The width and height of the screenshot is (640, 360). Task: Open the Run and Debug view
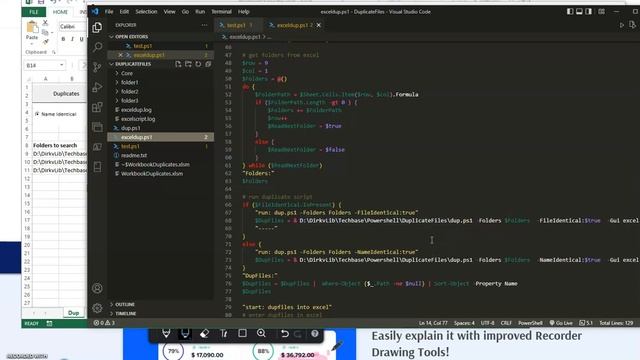(x=97, y=87)
